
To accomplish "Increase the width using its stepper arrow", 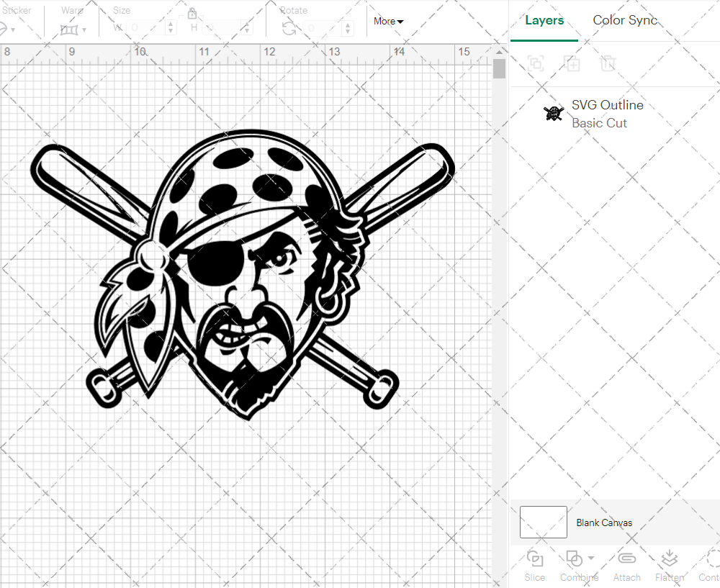I will (x=170, y=24).
